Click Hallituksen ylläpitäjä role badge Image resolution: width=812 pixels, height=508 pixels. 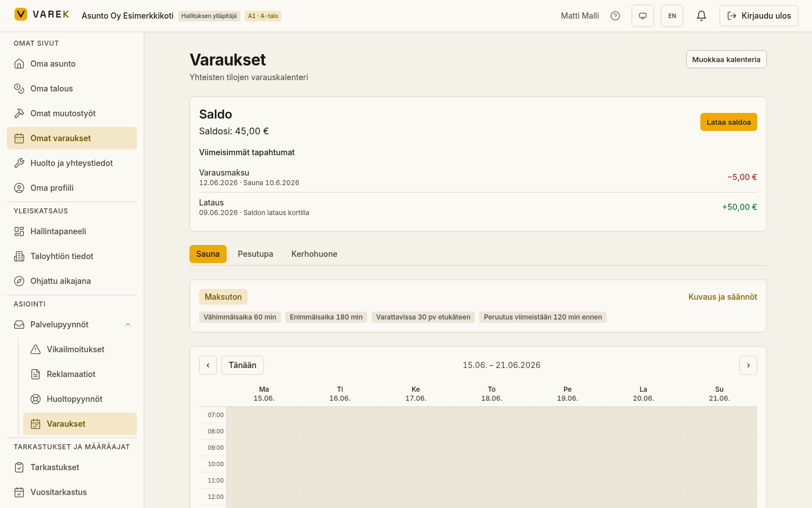[209, 16]
